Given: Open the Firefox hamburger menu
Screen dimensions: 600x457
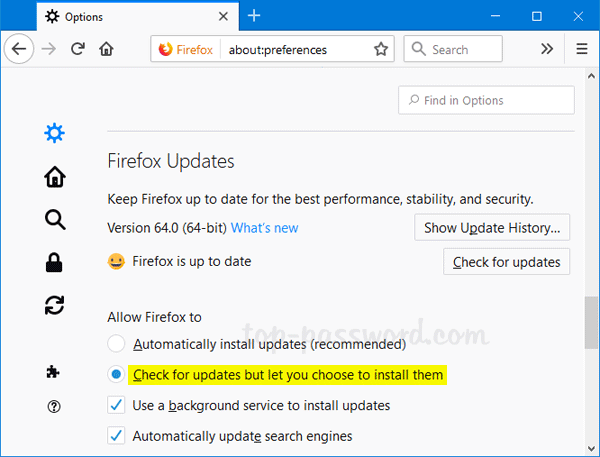Looking at the screenshot, I should [x=582, y=49].
